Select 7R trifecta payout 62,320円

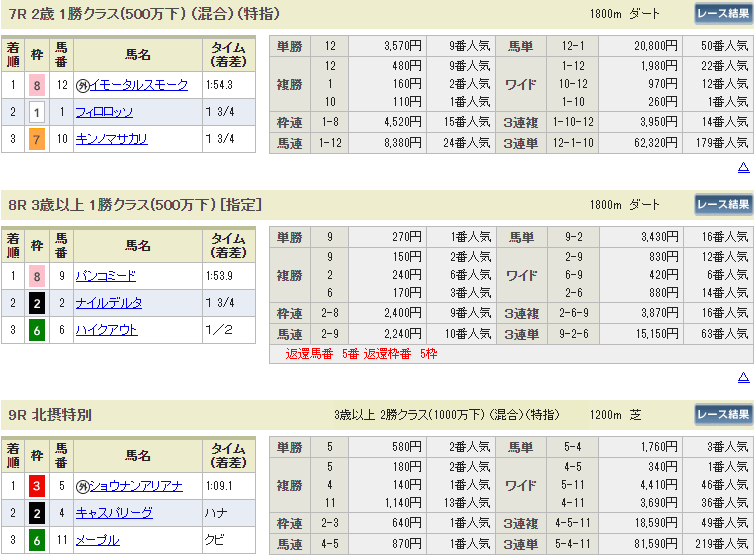(x=655, y=143)
